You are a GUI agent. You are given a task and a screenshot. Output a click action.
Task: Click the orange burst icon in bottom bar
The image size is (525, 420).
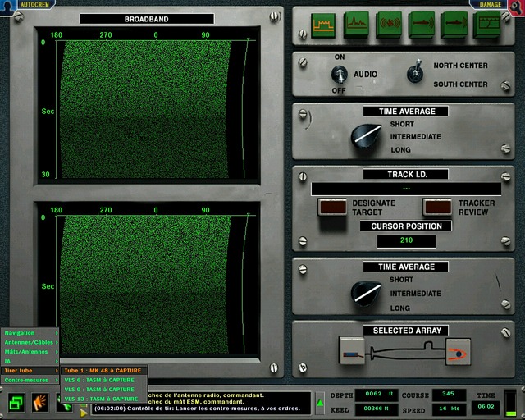pyautogui.click(x=40, y=402)
